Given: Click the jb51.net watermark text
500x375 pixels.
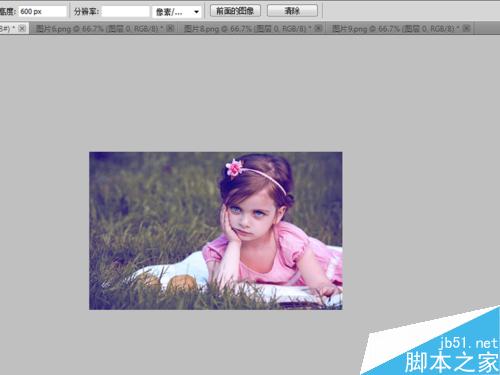Looking at the screenshot, I should 468,343.
